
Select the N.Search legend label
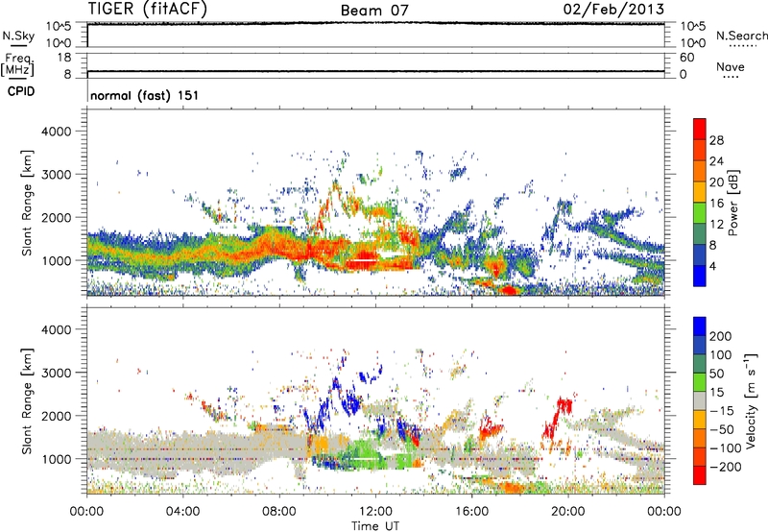[741, 36]
